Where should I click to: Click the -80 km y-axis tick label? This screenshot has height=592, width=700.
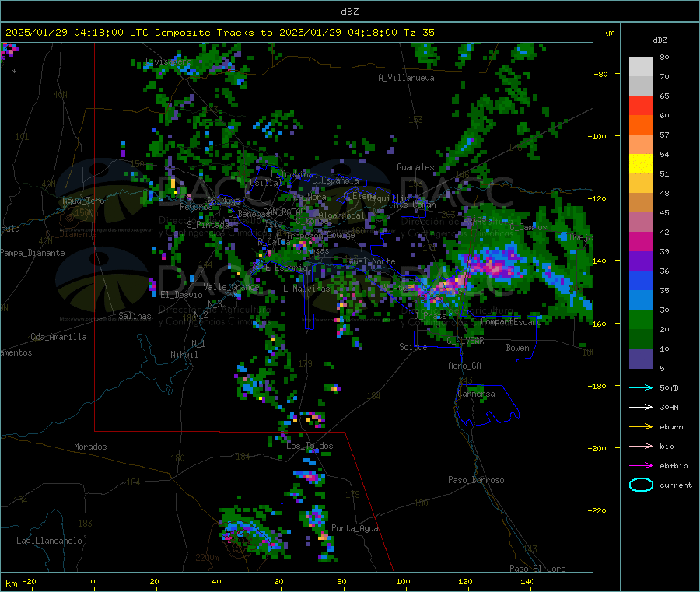(600, 74)
